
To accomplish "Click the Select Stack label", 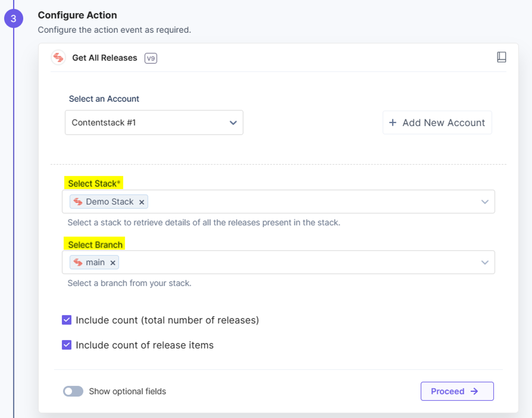I will point(94,183).
